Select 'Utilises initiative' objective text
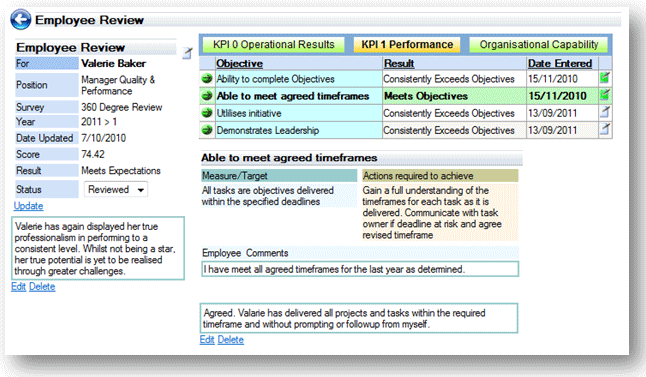 249,113
